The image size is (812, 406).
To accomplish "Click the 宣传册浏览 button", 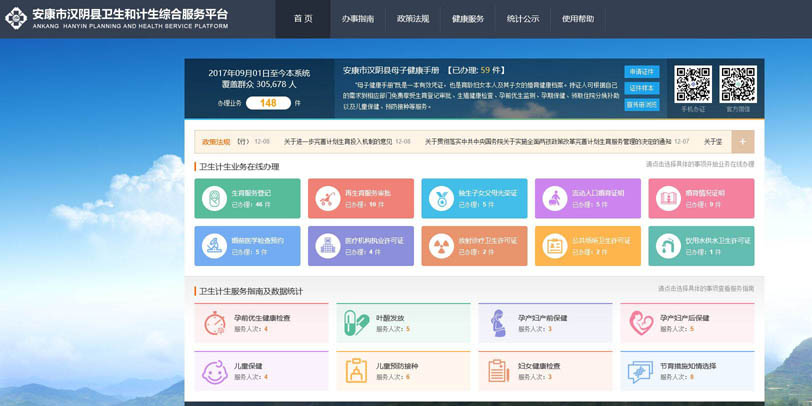I will pos(642,105).
